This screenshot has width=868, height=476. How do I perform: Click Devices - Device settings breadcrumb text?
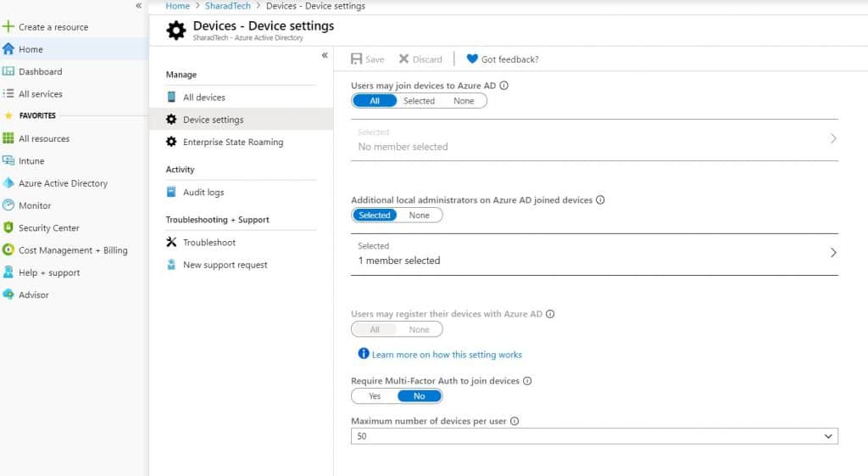315,6
